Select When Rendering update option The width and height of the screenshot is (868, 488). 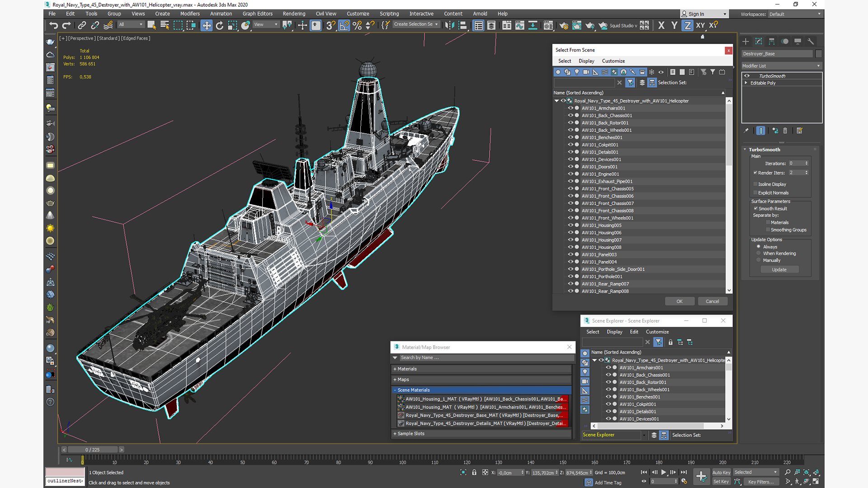[x=759, y=253]
